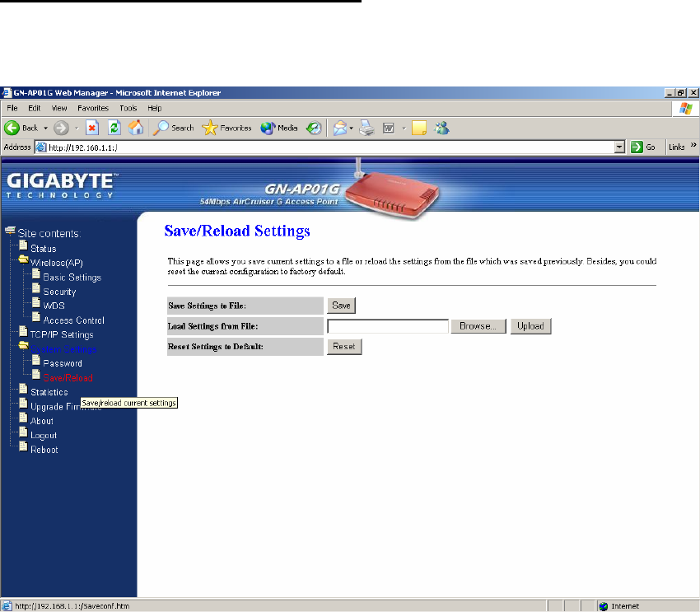Image resolution: width=700 pixels, height=612 pixels.
Task: Collapse the System Settings folder
Action: pyautogui.click(x=24, y=345)
